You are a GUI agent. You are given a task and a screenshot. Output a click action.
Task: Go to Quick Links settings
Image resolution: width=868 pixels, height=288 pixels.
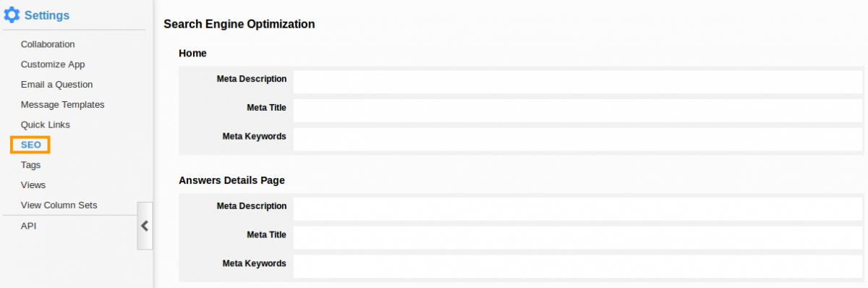click(46, 125)
